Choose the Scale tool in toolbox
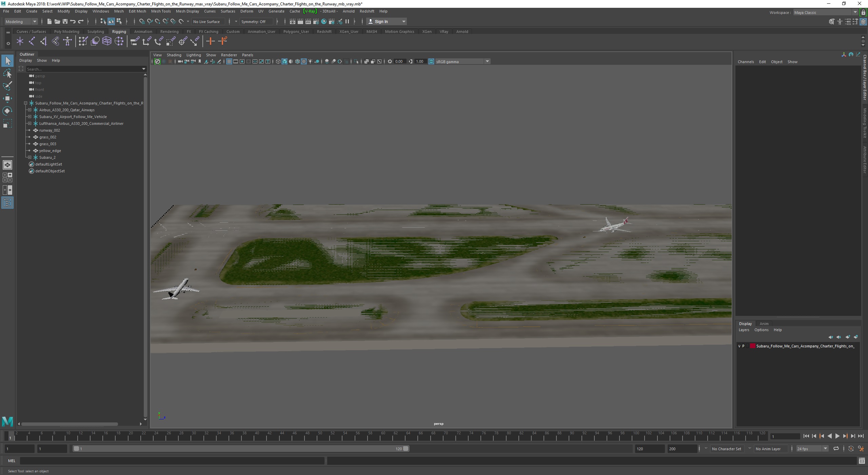 pyautogui.click(x=7, y=123)
